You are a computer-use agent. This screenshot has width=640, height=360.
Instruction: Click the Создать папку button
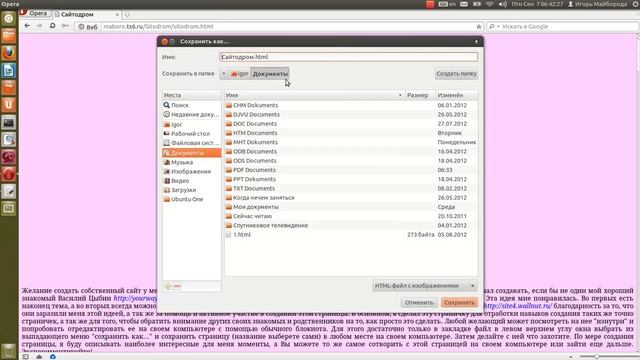click(x=456, y=74)
